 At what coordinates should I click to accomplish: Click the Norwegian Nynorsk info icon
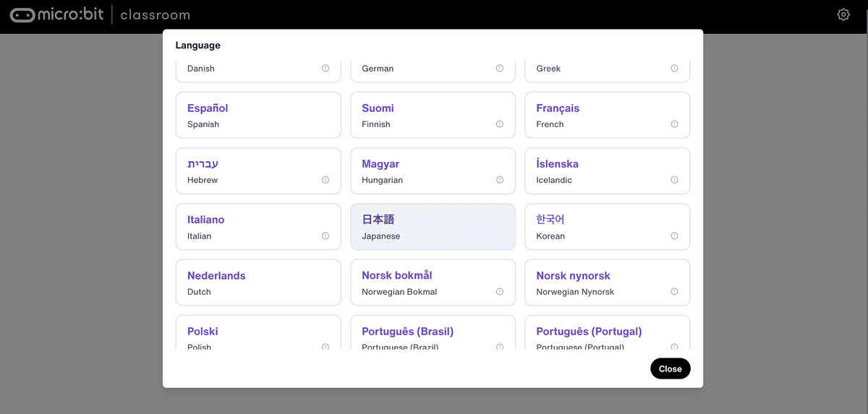tap(674, 292)
